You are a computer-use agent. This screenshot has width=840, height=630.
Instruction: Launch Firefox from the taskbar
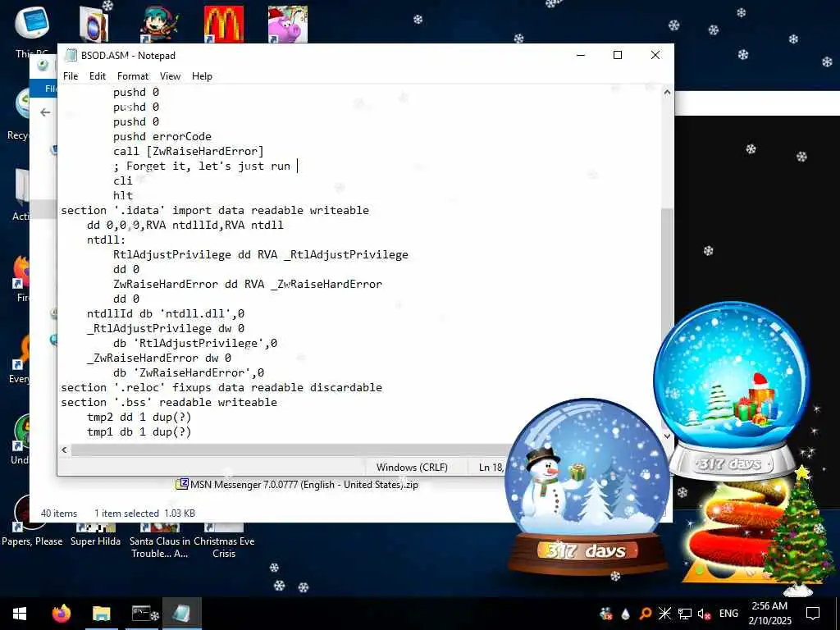(x=61, y=614)
